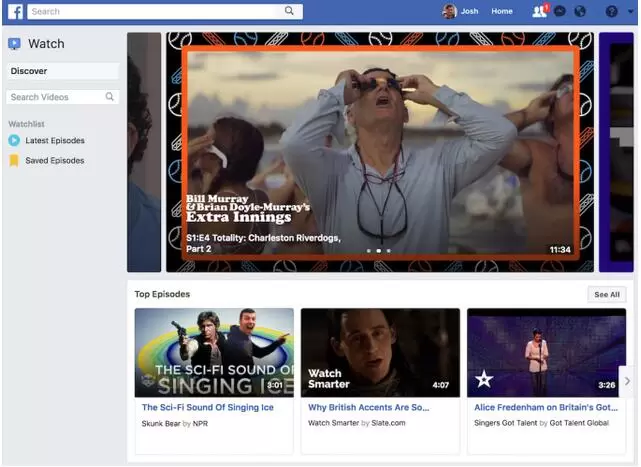This screenshot has height=467, width=641.
Task: Open the Messenger icon in top bar
Action: [x=560, y=12]
